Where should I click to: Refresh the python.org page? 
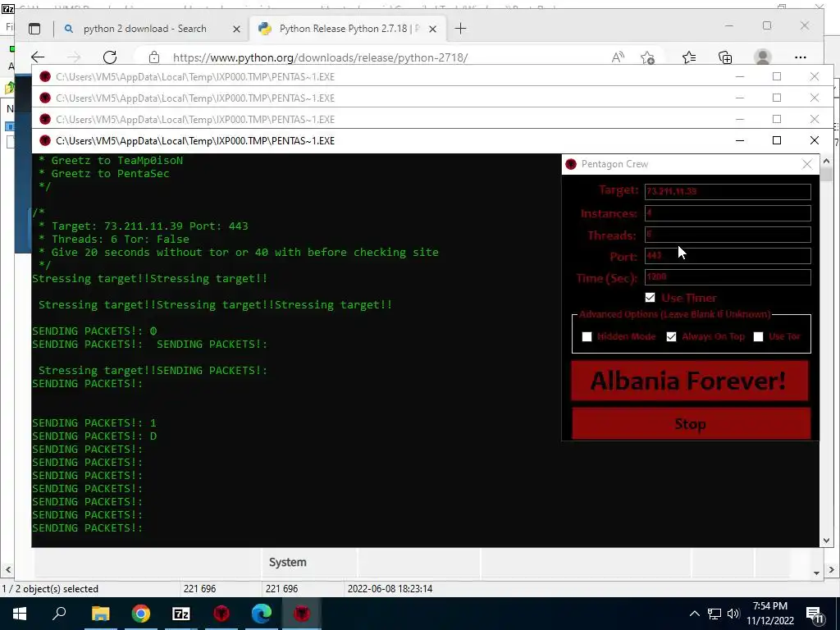click(110, 57)
